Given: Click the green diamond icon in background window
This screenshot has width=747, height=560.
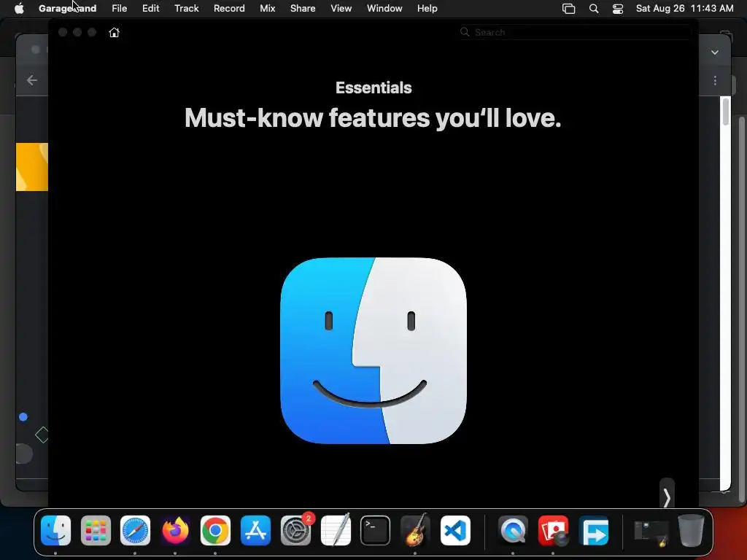Looking at the screenshot, I should 42,435.
